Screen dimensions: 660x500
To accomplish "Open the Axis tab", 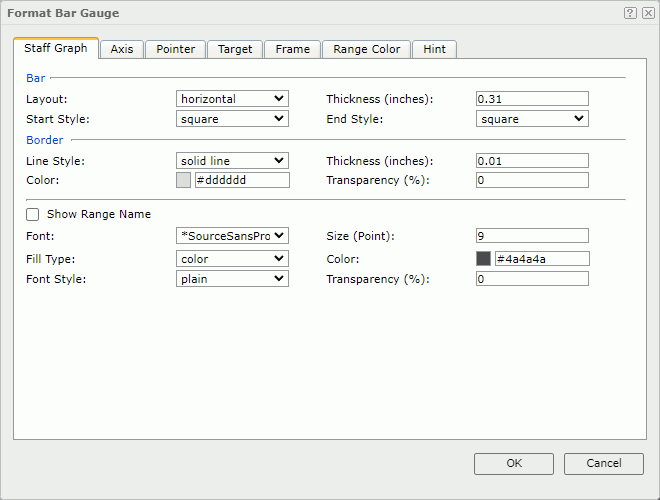I will [x=122, y=49].
